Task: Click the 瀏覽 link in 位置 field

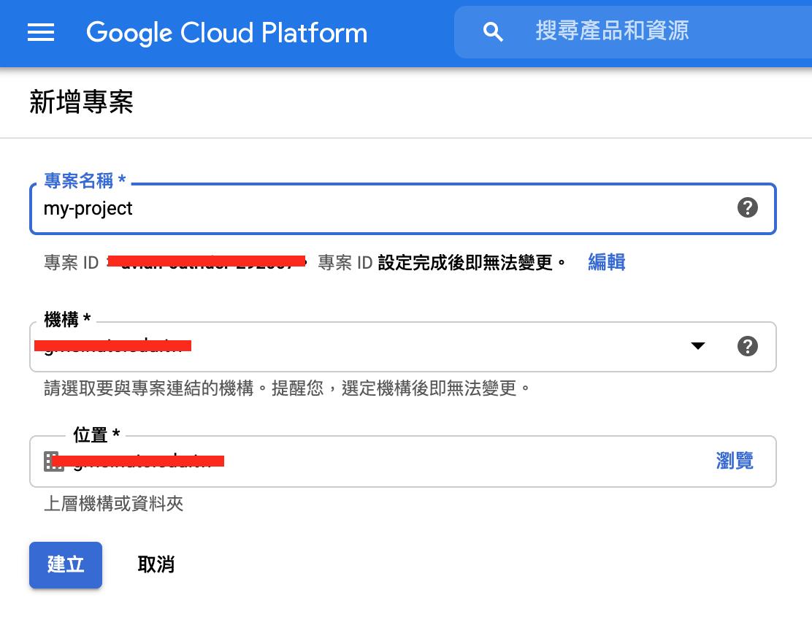Action: point(735,461)
